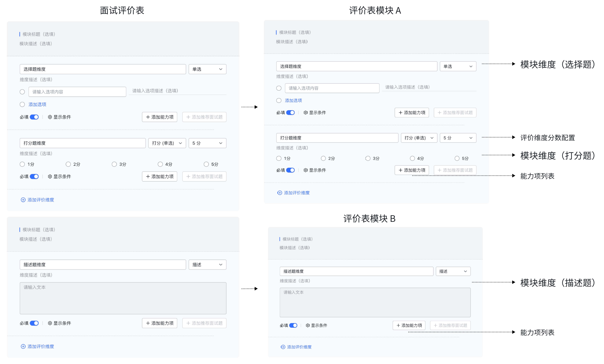The width and height of the screenshot is (604, 364).
Task: Toggle 必填 for 描述题维度 in 面试评价表
Action: point(34,323)
